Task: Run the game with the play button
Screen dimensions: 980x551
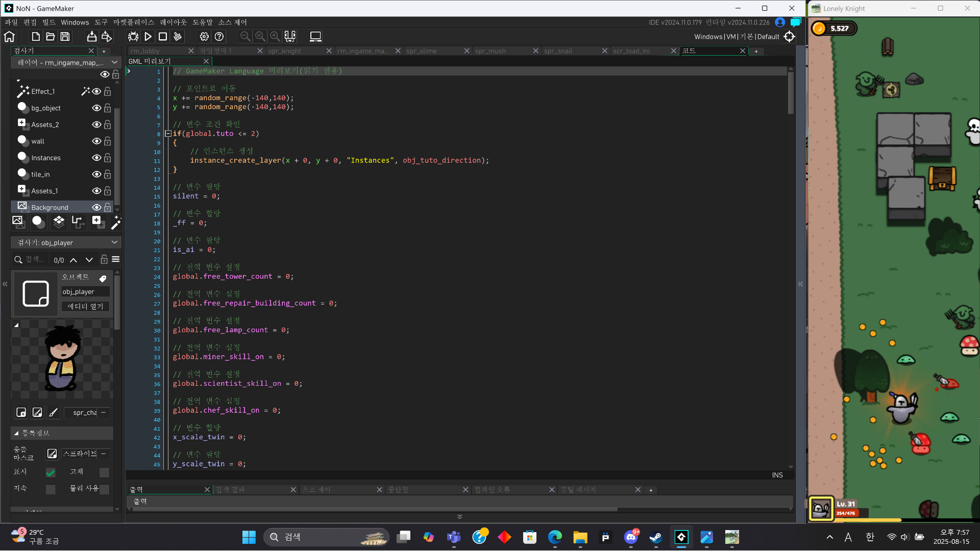Action: pos(148,36)
